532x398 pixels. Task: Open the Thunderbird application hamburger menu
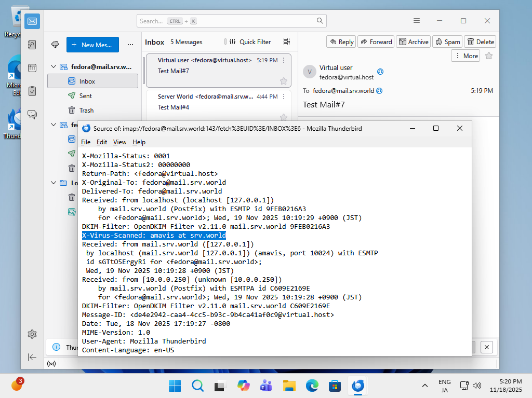(417, 21)
